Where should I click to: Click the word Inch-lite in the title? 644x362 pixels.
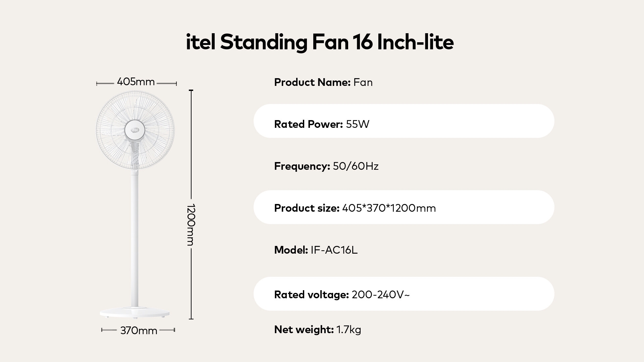415,43
